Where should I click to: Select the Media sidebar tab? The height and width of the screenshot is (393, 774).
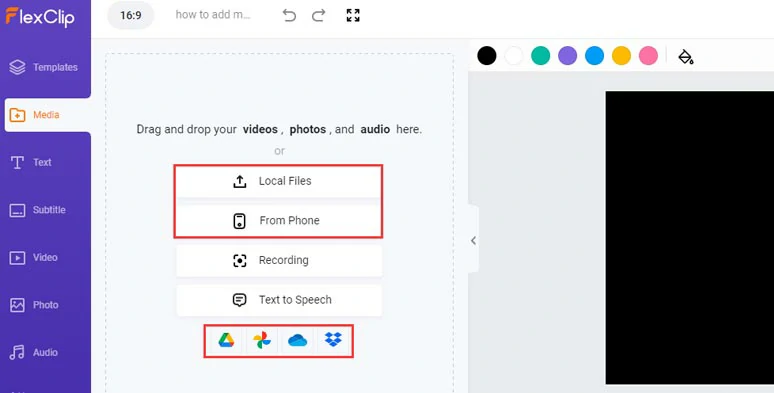point(47,115)
